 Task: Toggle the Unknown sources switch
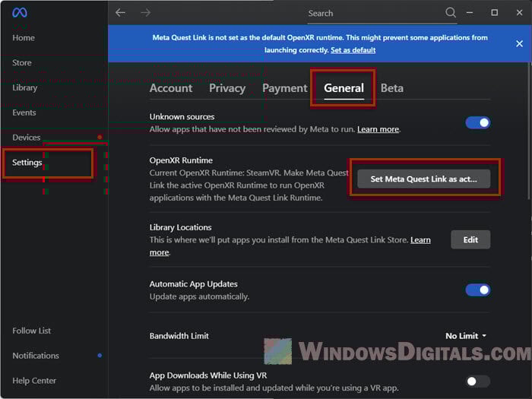point(478,122)
